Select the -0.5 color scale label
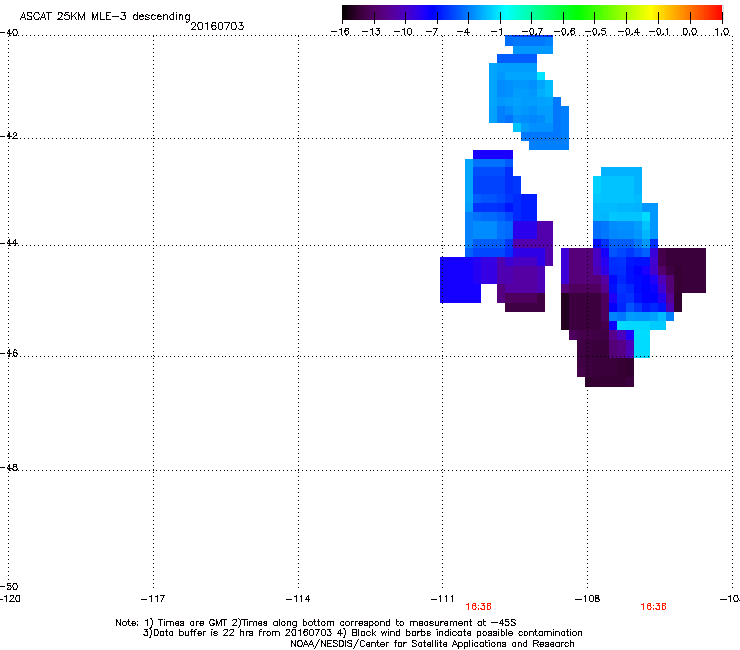The width and height of the screenshot is (740, 650). (596, 32)
